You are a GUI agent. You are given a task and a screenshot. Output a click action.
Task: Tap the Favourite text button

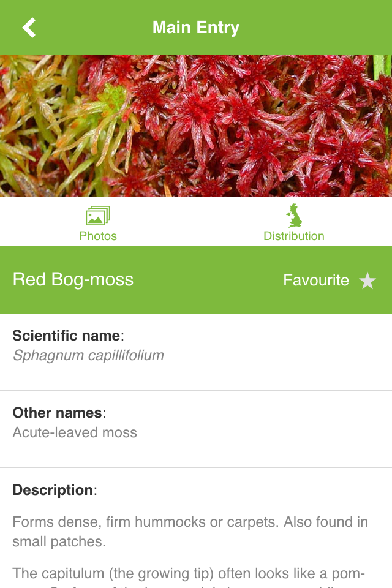tap(316, 280)
